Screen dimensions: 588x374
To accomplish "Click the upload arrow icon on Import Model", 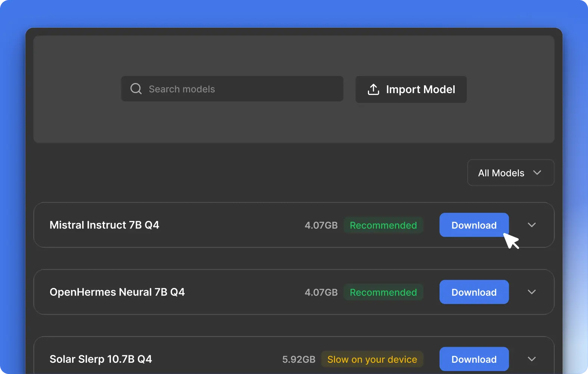I will click(x=373, y=89).
